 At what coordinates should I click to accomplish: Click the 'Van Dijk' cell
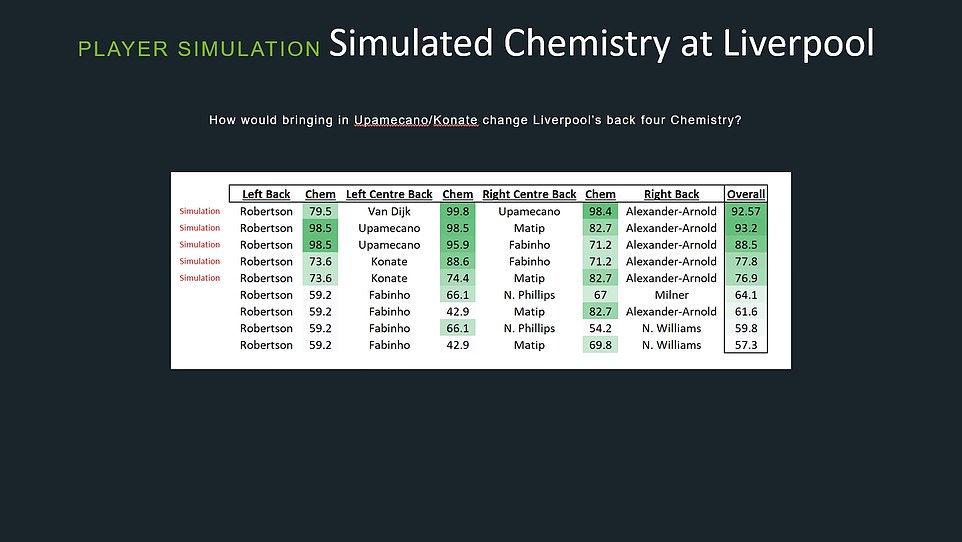pos(389,211)
